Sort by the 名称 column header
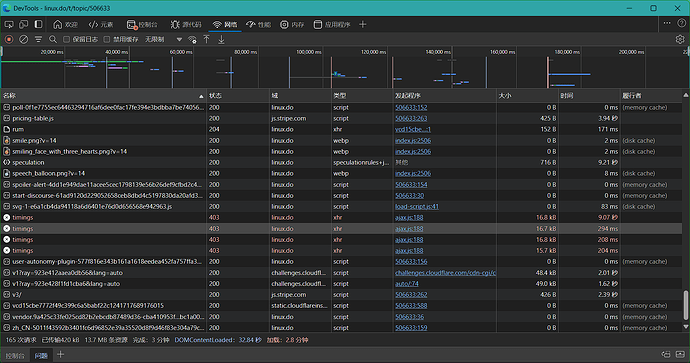690x363 pixels. tap(104, 95)
